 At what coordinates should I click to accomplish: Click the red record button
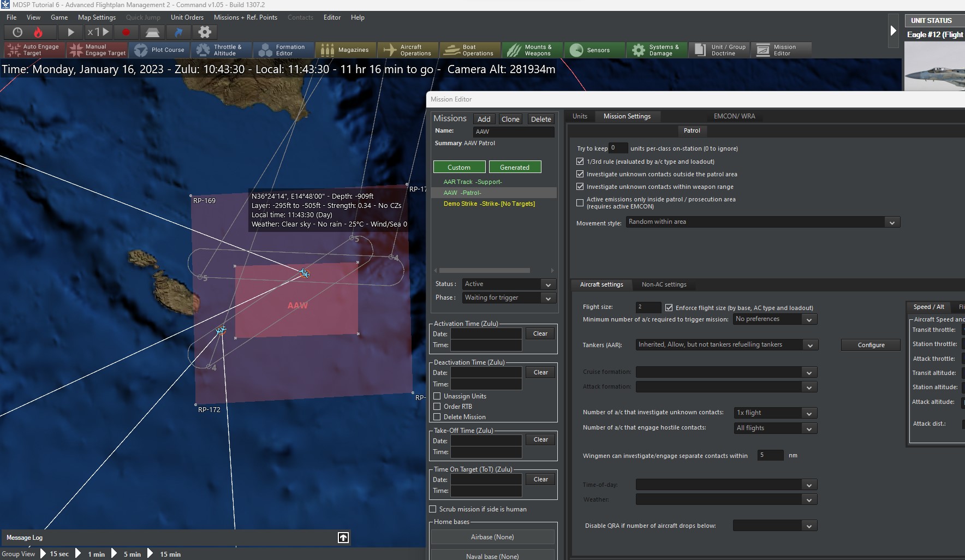pyautogui.click(x=126, y=32)
